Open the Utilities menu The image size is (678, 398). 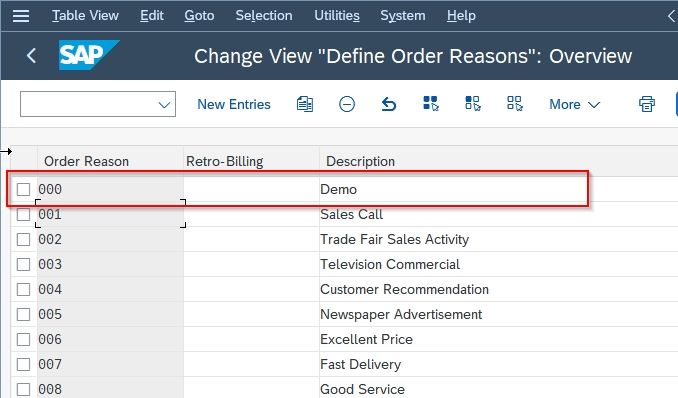click(337, 16)
